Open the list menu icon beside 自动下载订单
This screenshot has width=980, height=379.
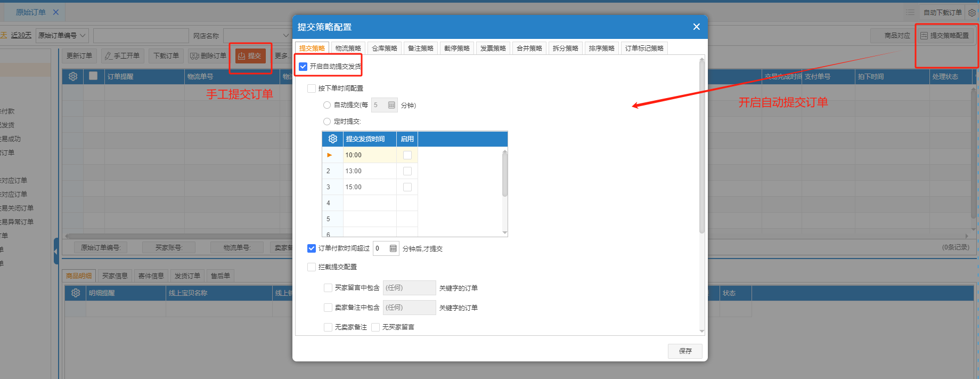tap(910, 12)
